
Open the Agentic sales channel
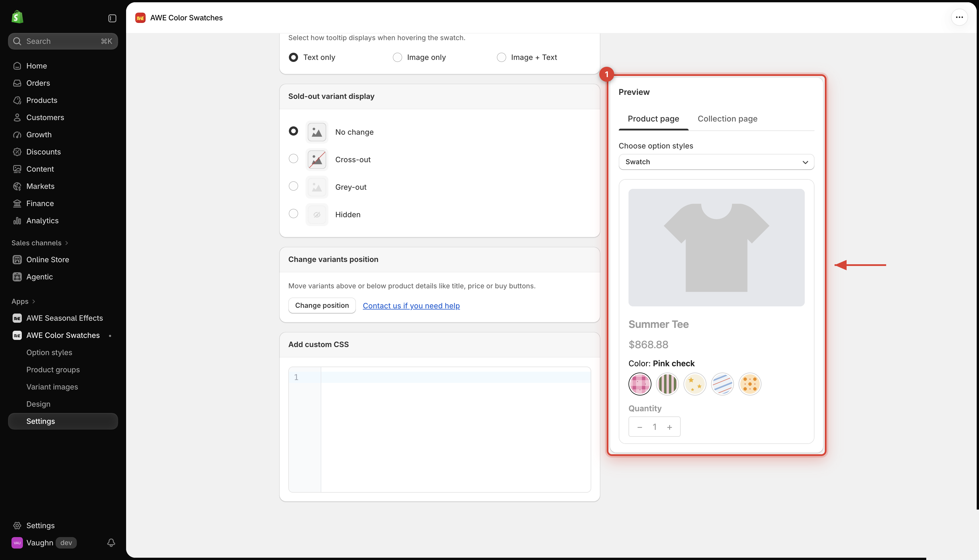pos(63,277)
